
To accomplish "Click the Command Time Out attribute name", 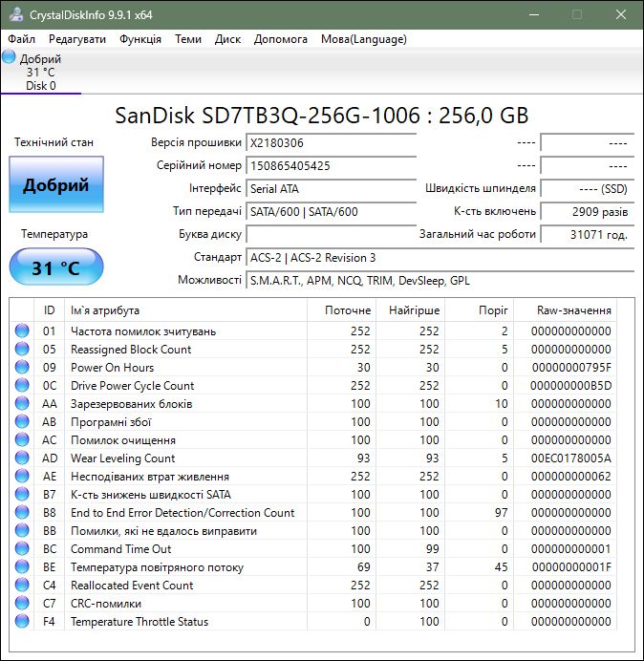I will pyautogui.click(x=121, y=549).
